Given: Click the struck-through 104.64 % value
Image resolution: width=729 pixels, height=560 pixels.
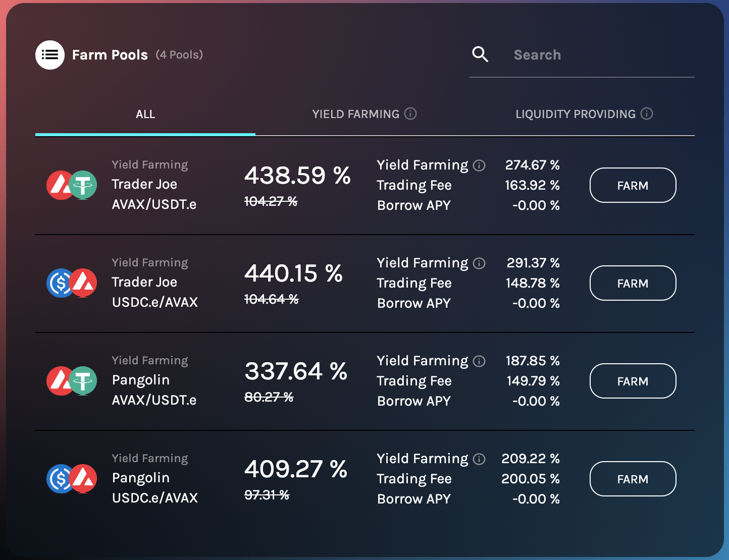Looking at the screenshot, I should [x=272, y=299].
